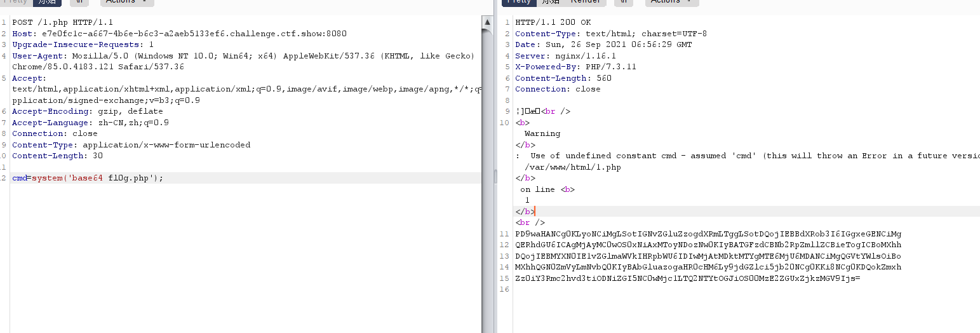The image size is (980, 333).
Task: Click the Upgrade-Insecure-Requests header line
Action: (x=83, y=44)
